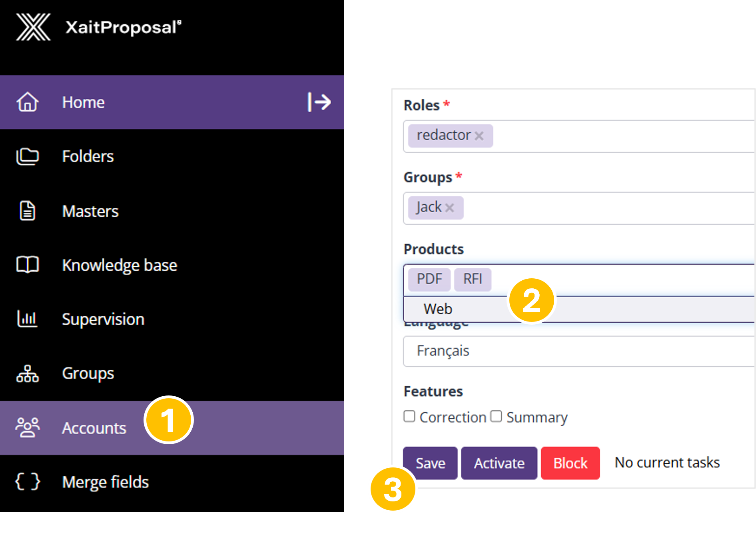This screenshot has height=533, width=756.
Task: Click the Groups hierarchy icon
Action: coord(27,373)
